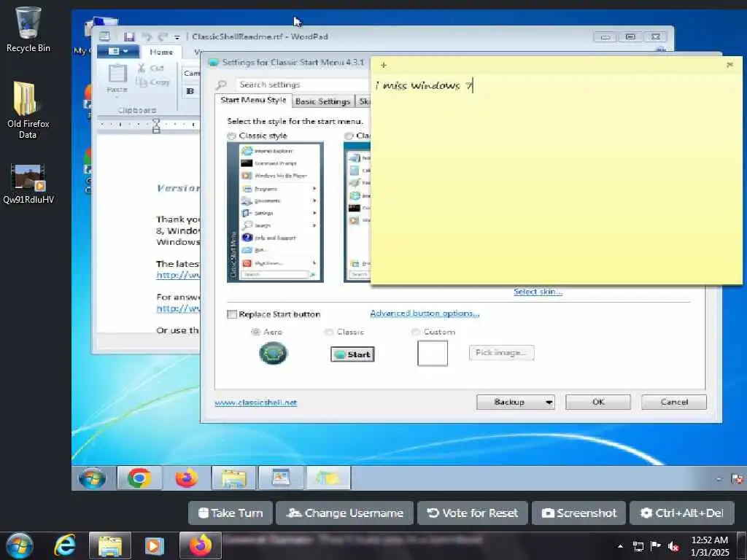This screenshot has height=560, width=747.
Task: Enable the Replace Start button checkbox
Action: click(x=232, y=314)
